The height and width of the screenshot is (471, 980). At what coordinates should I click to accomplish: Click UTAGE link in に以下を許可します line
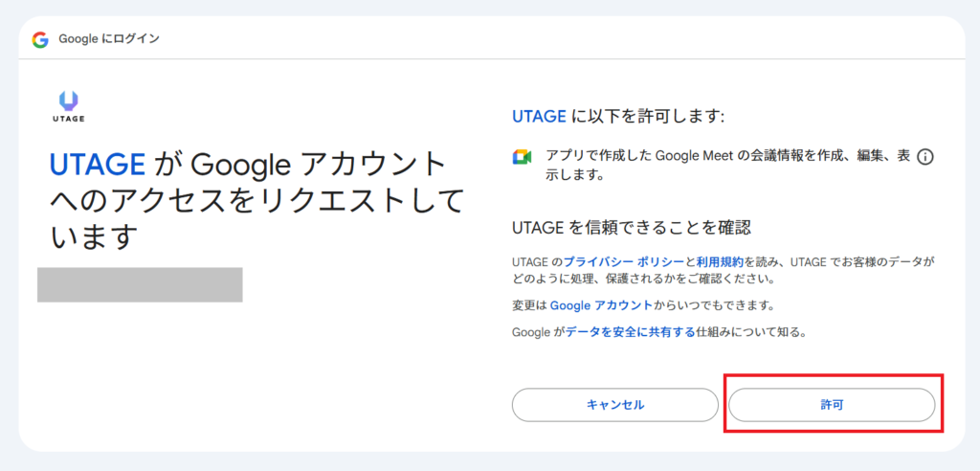pyautogui.click(x=539, y=116)
